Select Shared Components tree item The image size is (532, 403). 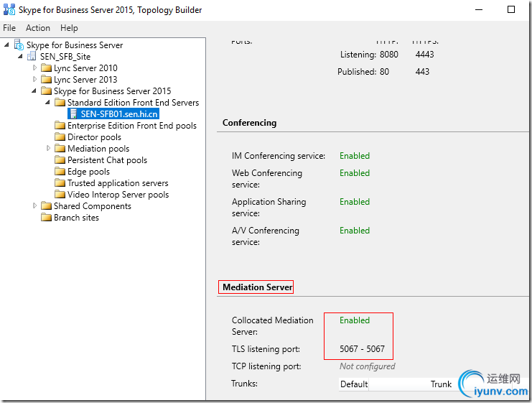tap(93, 206)
